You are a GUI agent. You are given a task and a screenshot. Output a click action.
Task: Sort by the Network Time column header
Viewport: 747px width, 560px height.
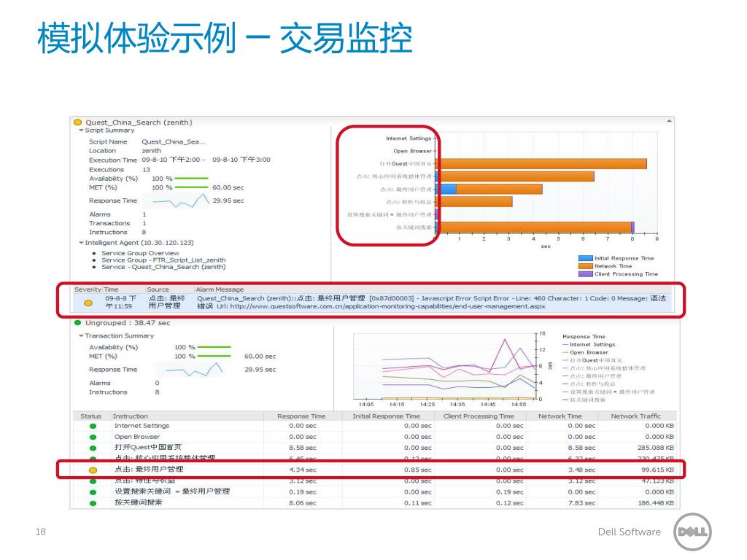[560, 416]
